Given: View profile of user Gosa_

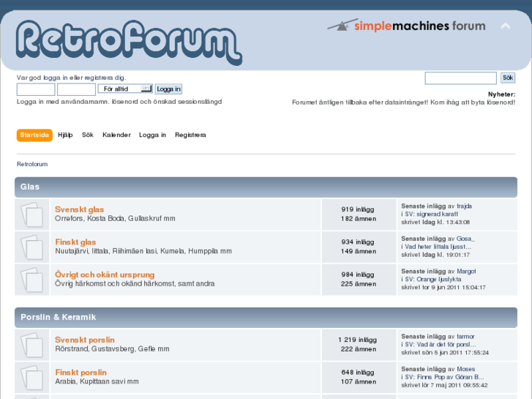Looking at the screenshot, I should [x=465, y=239].
